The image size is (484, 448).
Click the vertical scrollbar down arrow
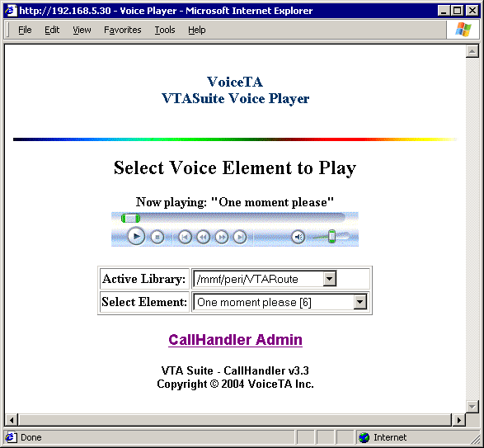click(472, 407)
